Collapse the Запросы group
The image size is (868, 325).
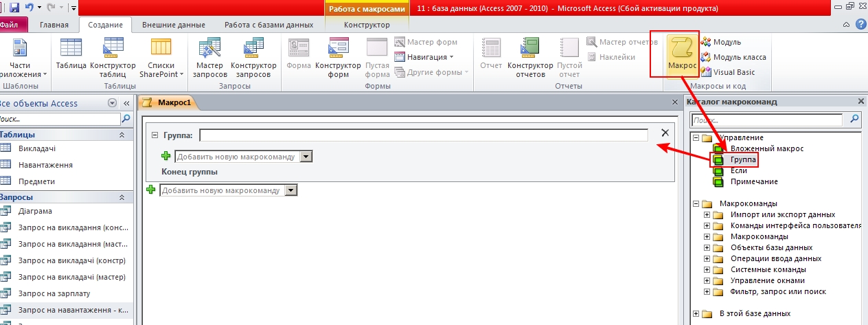122,197
